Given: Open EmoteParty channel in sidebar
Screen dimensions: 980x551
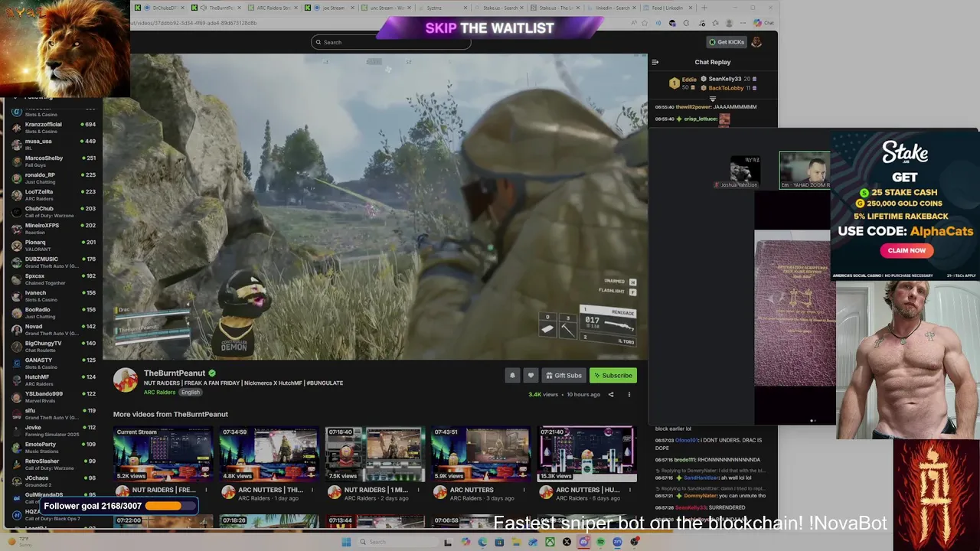Looking at the screenshot, I should [x=53, y=447].
